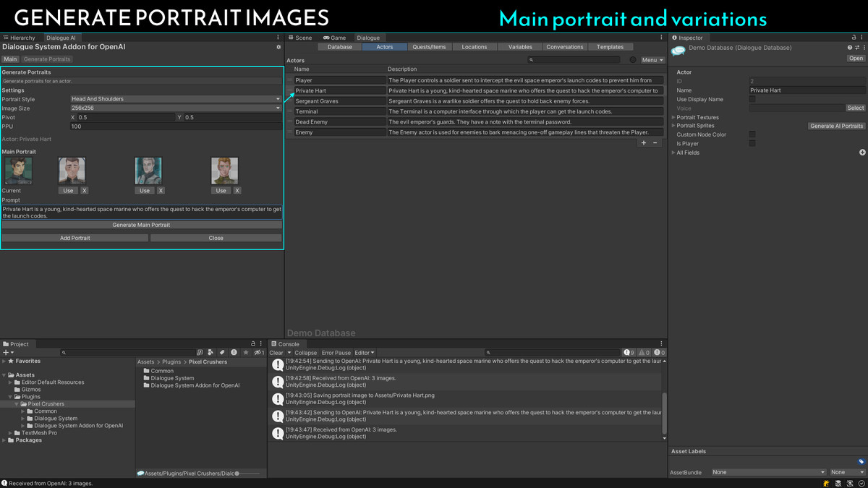Open the Console panel kebab menu

pyautogui.click(x=661, y=344)
